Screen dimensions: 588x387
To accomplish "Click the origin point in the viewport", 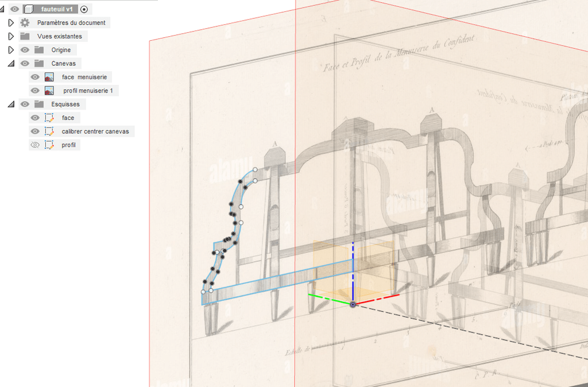I will coord(353,304).
